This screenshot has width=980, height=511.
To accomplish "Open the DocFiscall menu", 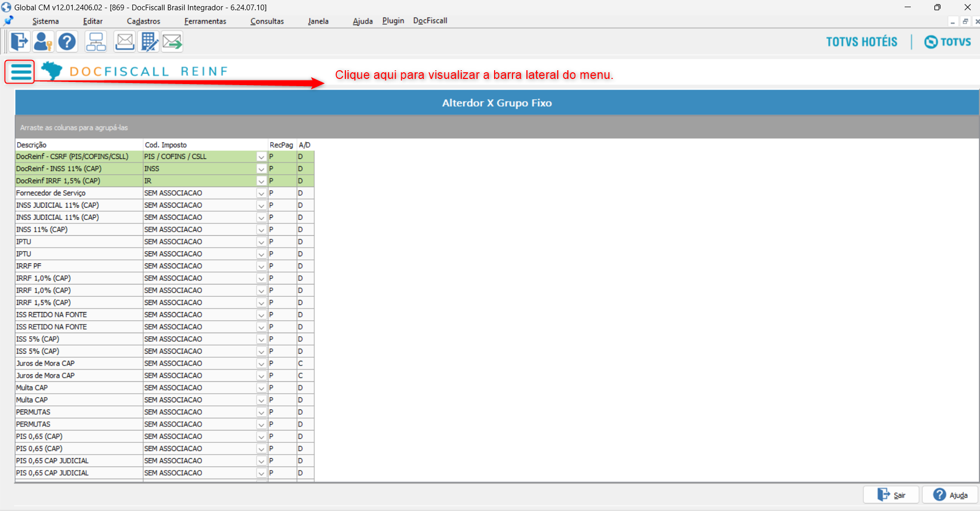I will pos(430,21).
